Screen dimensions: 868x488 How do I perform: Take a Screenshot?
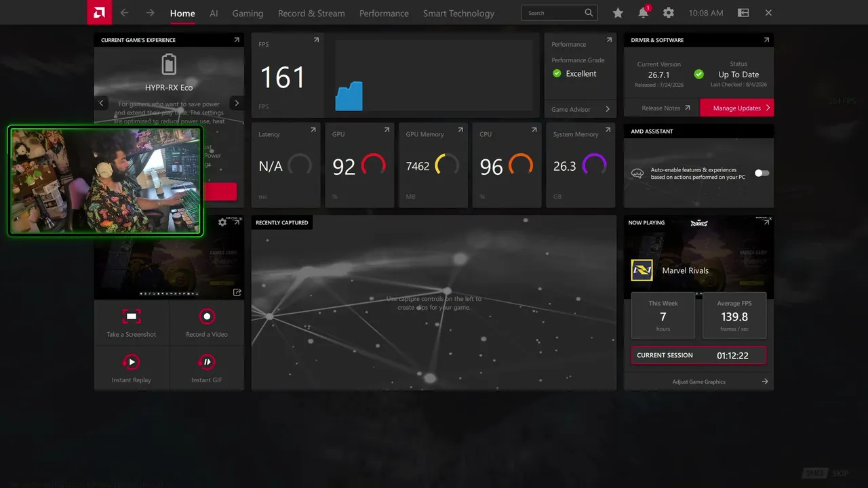coord(132,323)
